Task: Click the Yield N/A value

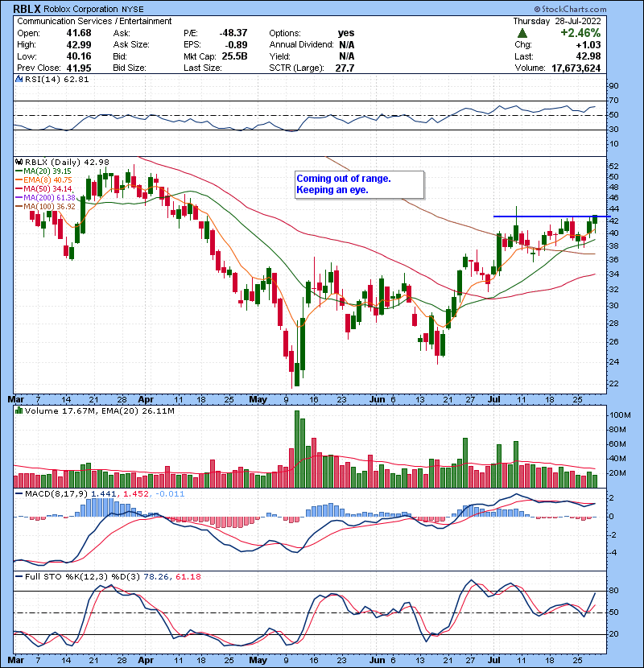Action: [x=346, y=56]
